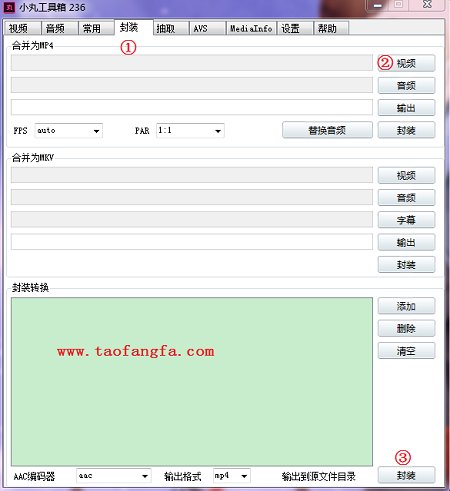The height and width of the screenshot is (491, 450).
Task: Click the MKV subtitle path field
Action: coord(192,219)
